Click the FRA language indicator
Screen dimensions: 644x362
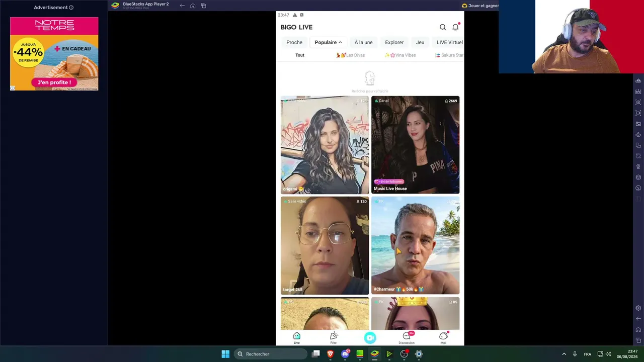coord(588,354)
